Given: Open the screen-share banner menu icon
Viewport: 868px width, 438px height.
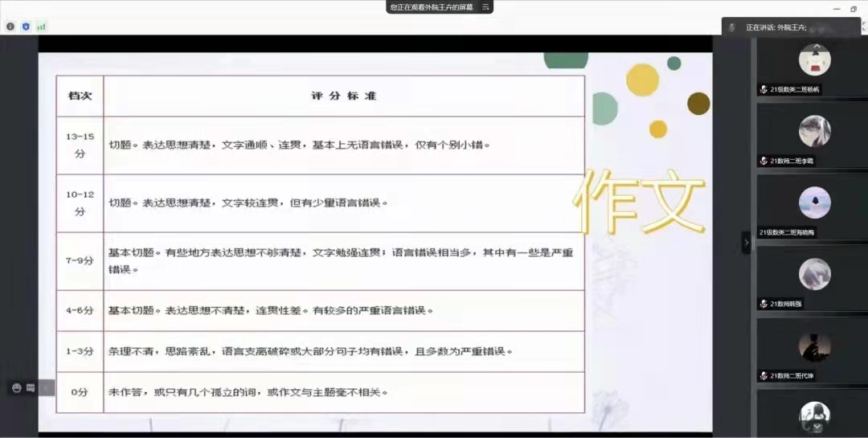Looking at the screenshot, I should (485, 7).
